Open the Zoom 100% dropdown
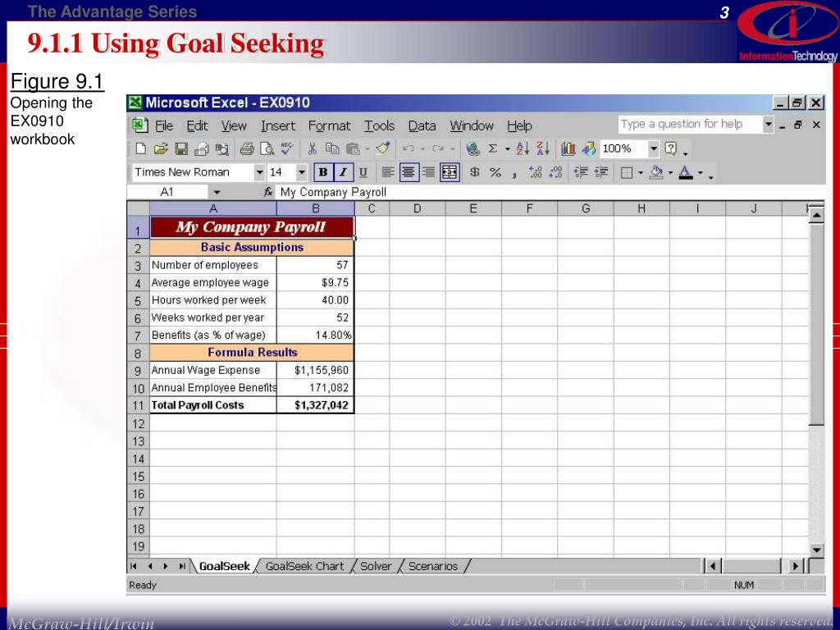 point(653,148)
